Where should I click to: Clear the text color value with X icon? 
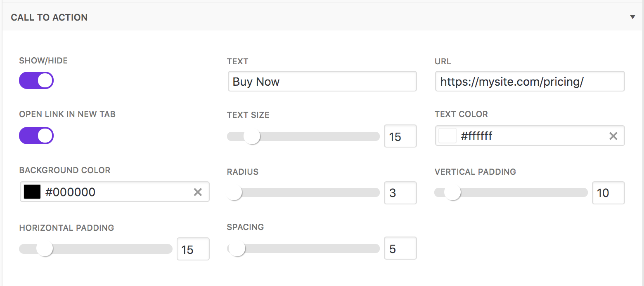[613, 136]
